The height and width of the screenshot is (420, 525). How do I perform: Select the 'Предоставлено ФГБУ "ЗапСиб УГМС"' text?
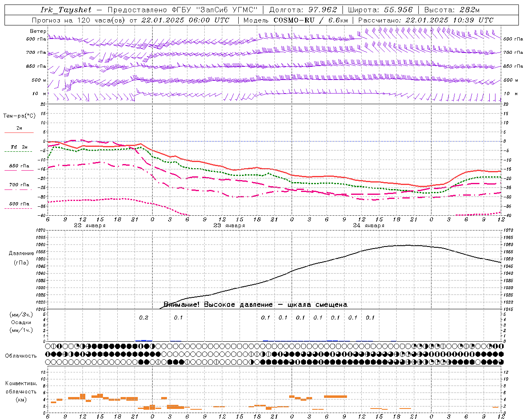point(182,10)
